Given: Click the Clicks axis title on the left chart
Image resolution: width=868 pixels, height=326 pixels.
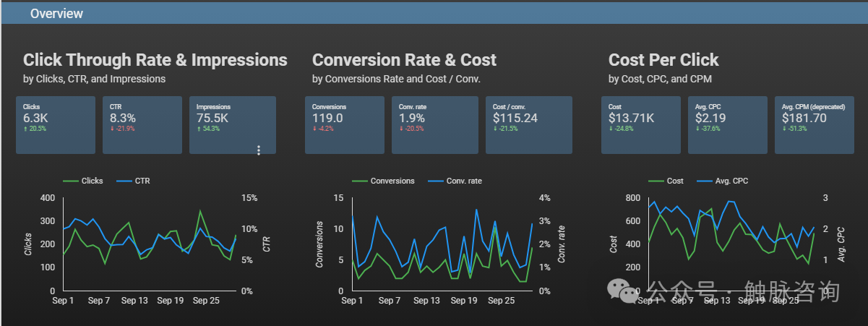Looking at the screenshot, I should (28, 244).
